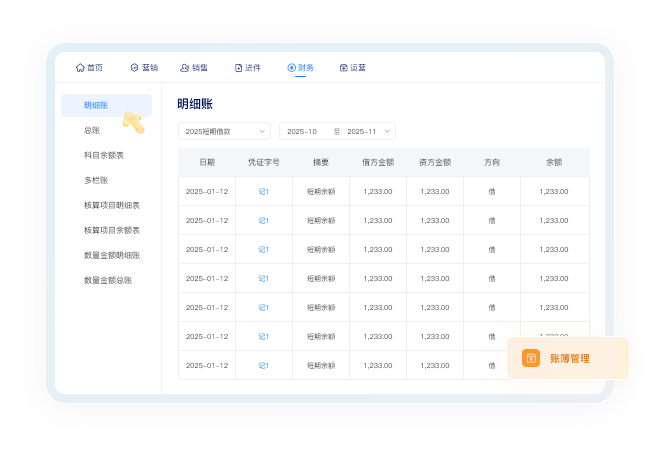Click the 进件 document icon
The image size is (660, 452).
tap(239, 68)
